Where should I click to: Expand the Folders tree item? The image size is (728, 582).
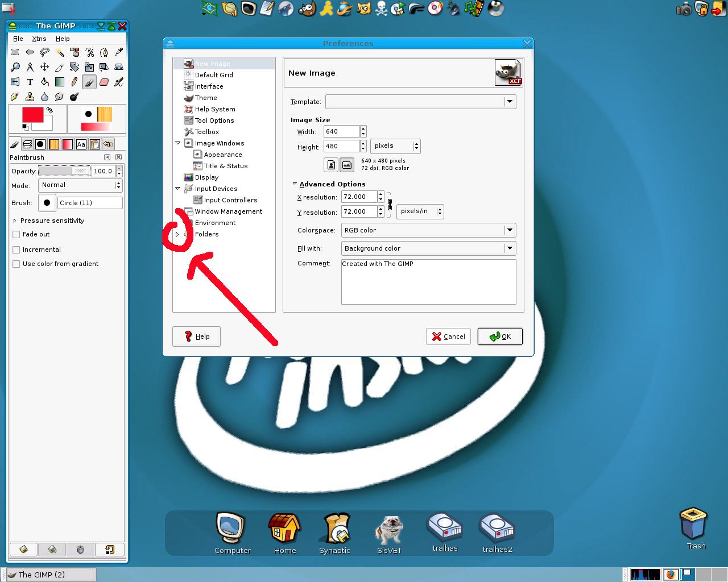click(177, 234)
